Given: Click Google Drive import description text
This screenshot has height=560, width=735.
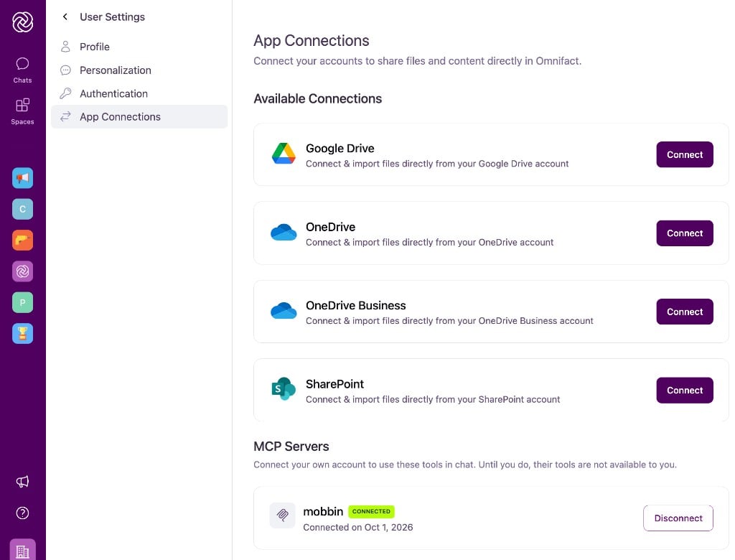Looking at the screenshot, I should point(437,164).
